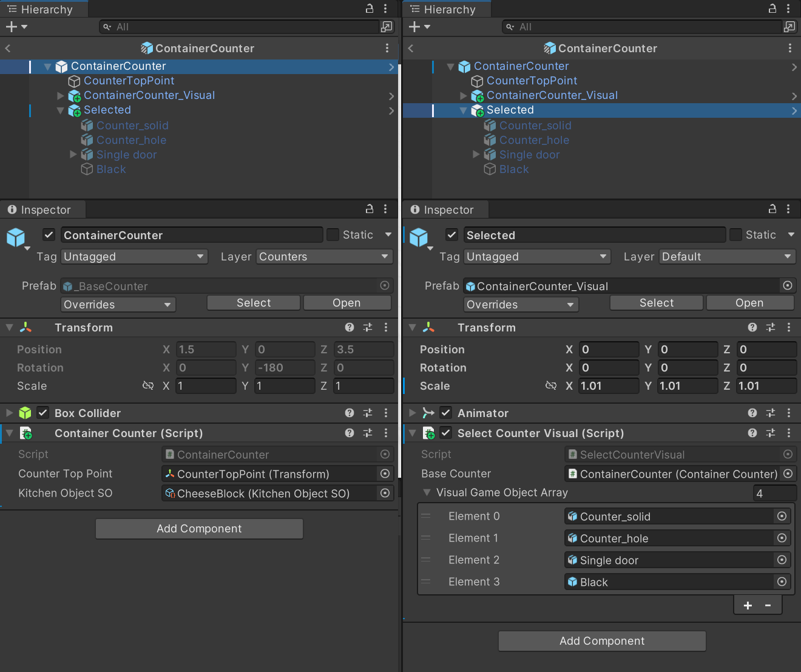Screen dimensions: 801x672
Task: Switch to the Inspector tab in the right panel
Action: tap(445, 209)
